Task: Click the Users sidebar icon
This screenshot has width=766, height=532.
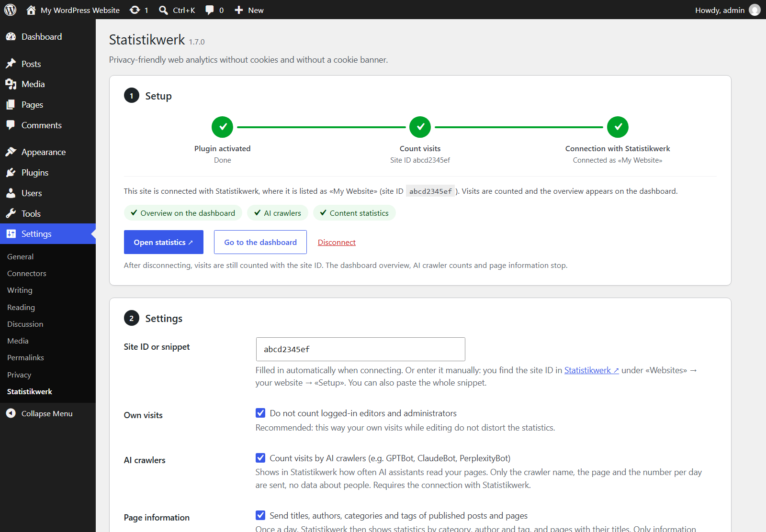Action: click(11, 193)
